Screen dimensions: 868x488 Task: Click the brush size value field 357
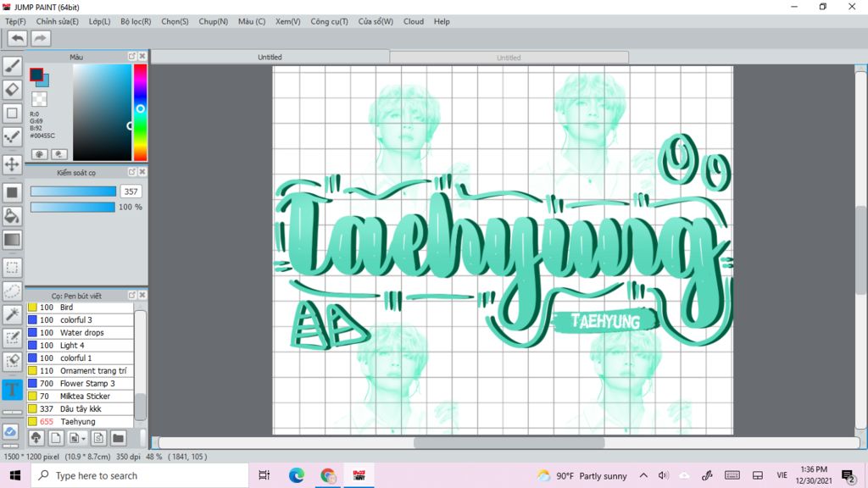point(131,191)
